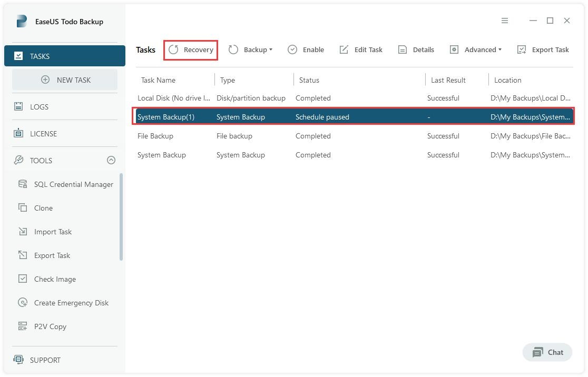The image size is (588, 377).
Task: Collapse the TOOLS section chevron
Action: coord(111,160)
